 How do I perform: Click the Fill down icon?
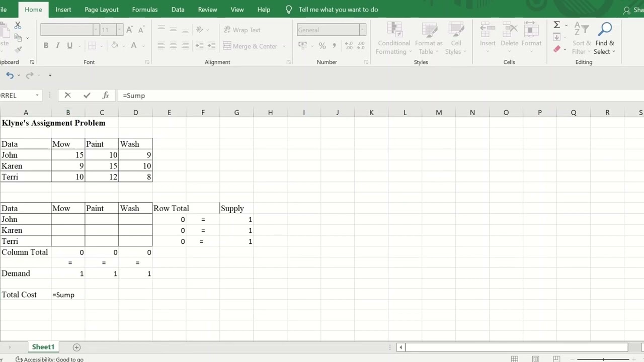point(556,37)
